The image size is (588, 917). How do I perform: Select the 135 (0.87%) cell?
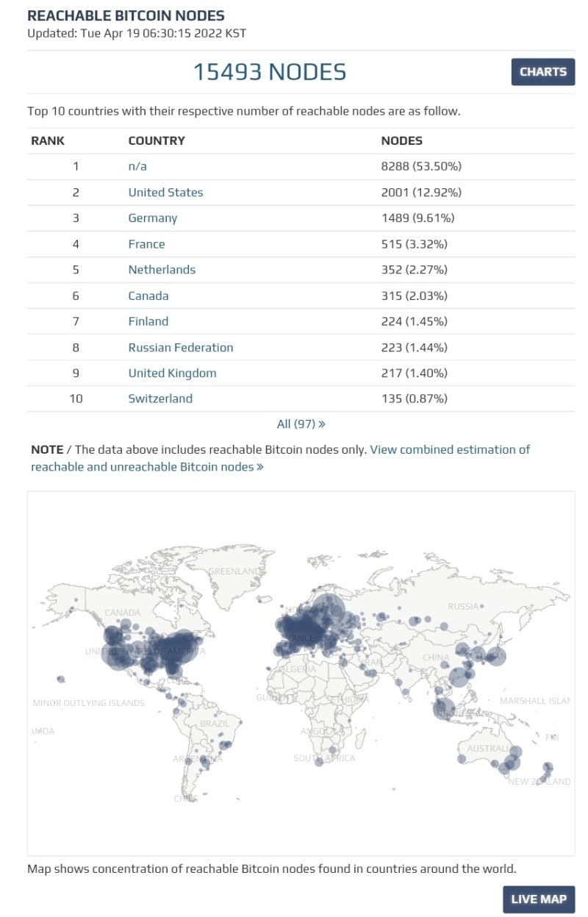pyautogui.click(x=414, y=399)
